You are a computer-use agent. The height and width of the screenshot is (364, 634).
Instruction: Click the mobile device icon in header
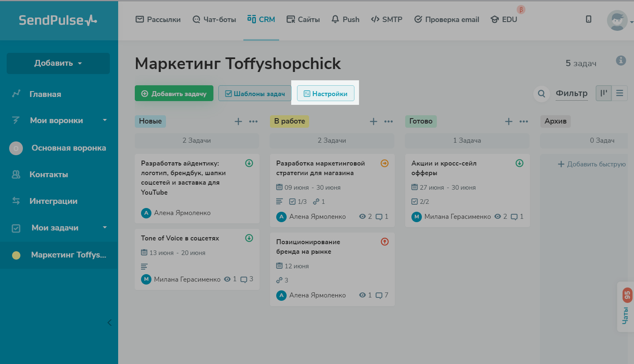coord(588,19)
